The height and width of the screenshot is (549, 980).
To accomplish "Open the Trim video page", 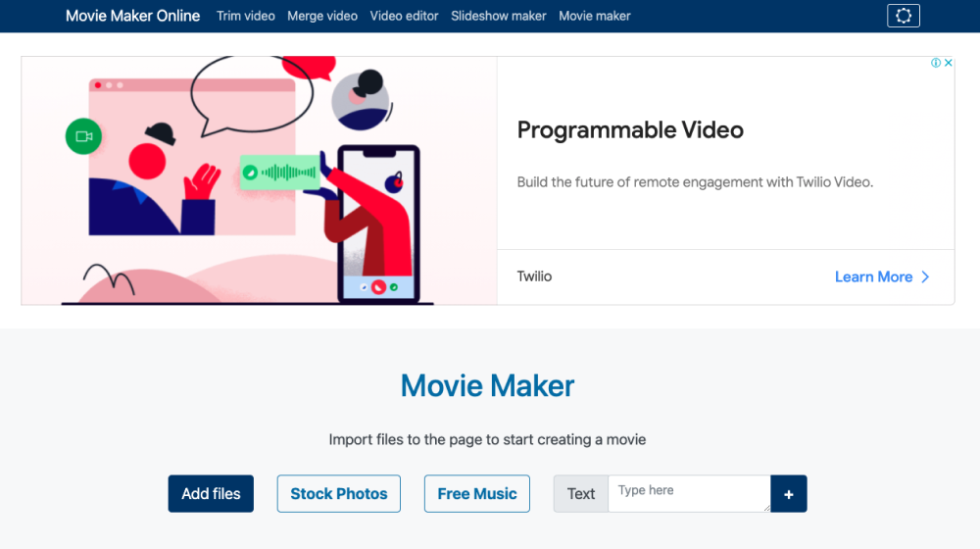I will 245,16.
